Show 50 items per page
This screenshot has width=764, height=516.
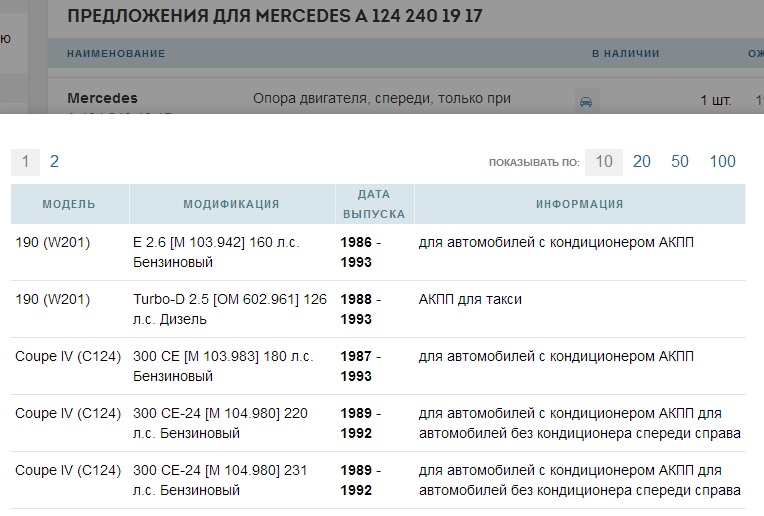(680, 161)
